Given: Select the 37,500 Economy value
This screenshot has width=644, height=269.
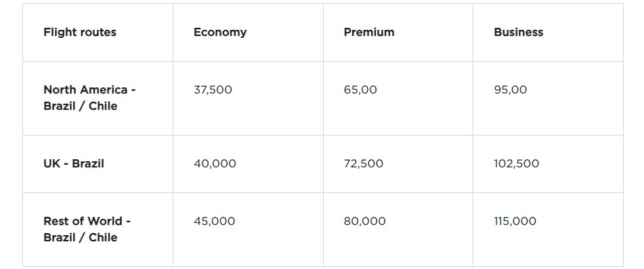Looking at the screenshot, I should point(213,90).
